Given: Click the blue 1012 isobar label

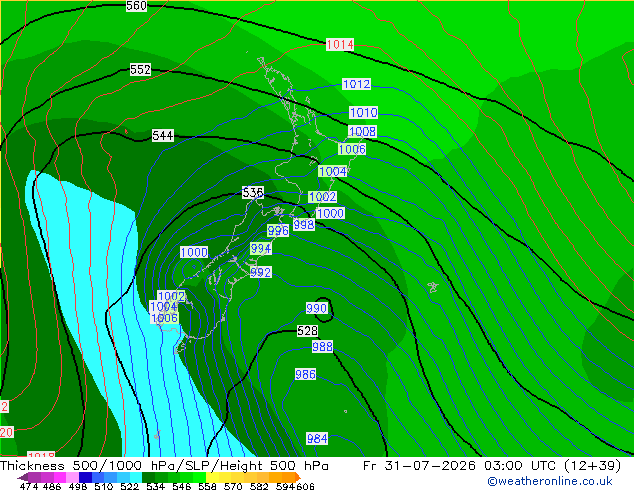Looking at the screenshot, I should click(x=356, y=84).
